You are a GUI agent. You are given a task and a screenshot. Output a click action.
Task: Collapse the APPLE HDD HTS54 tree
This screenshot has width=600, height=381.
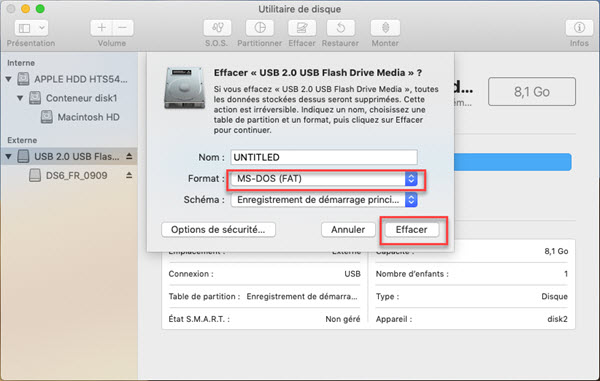click(x=8, y=79)
